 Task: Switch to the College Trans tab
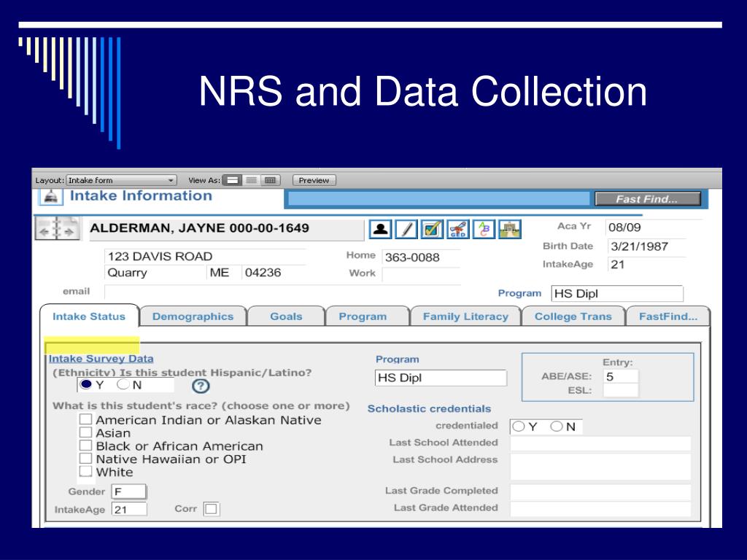click(x=573, y=316)
